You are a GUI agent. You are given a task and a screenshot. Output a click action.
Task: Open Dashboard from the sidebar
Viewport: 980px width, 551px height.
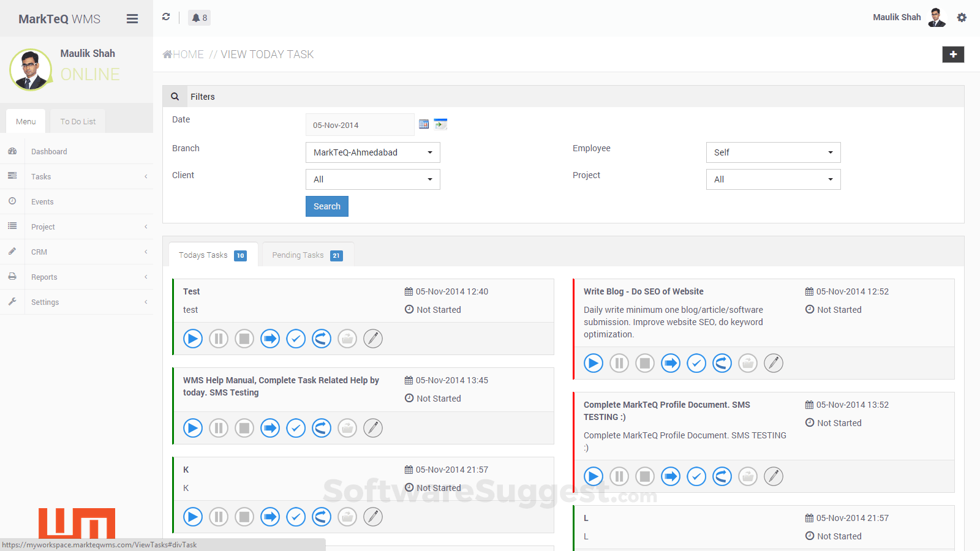(77, 151)
